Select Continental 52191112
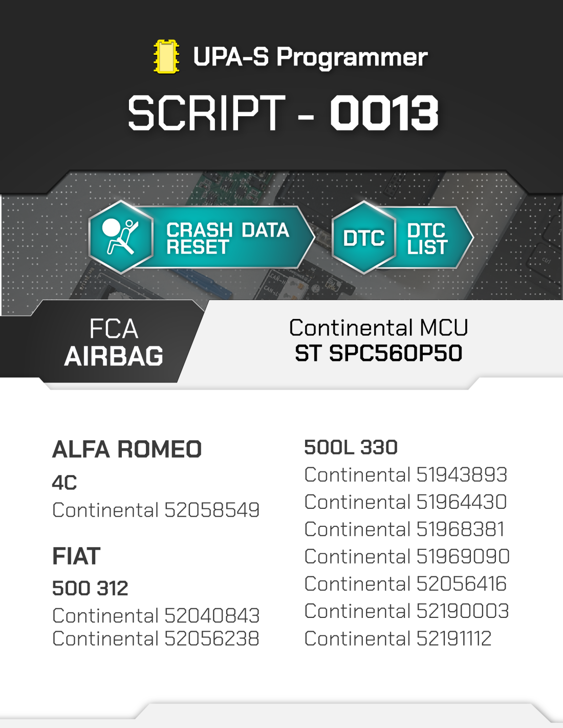The width and height of the screenshot is (563, 728). (398, 639)
